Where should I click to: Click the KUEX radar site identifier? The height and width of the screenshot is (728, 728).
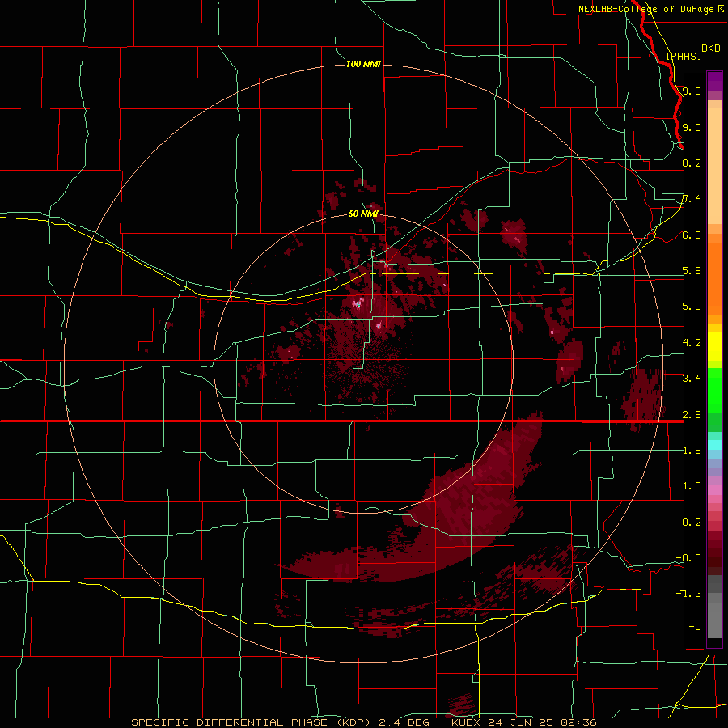click(465, 722)
